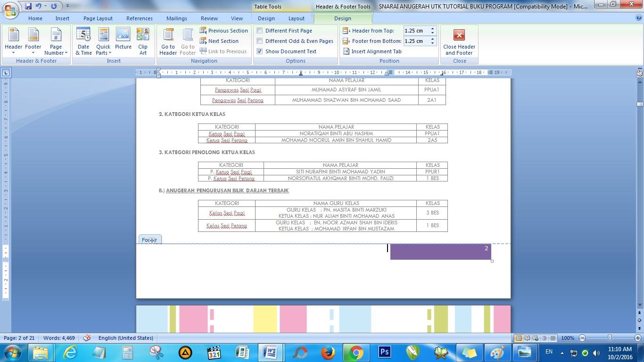Image resolution: width=644 pixels, height=362 pixels.
Task: Decrease Footer from Bottom value
Action: [432, 43]
